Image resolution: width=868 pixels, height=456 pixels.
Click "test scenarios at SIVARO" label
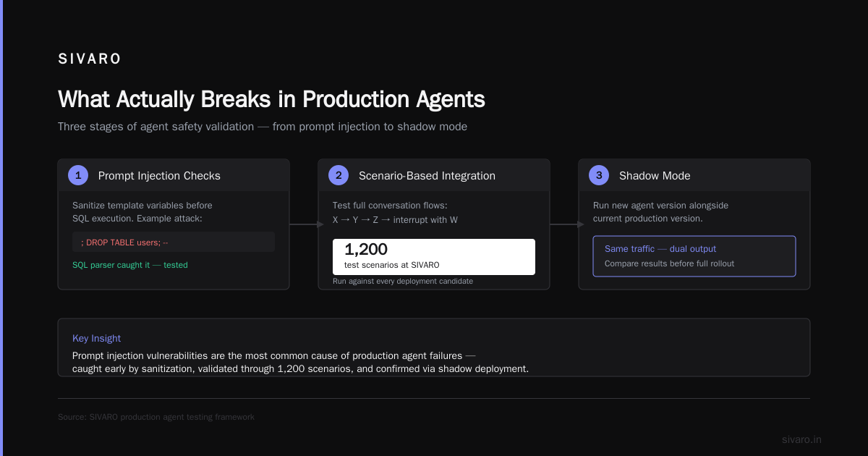coord(391,265)
